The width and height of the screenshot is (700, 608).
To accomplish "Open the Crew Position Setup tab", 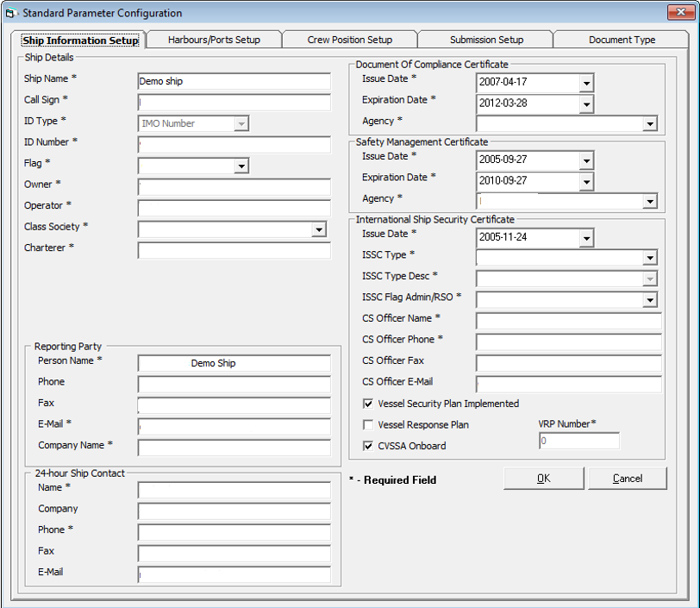I will (x=349, y=39).
